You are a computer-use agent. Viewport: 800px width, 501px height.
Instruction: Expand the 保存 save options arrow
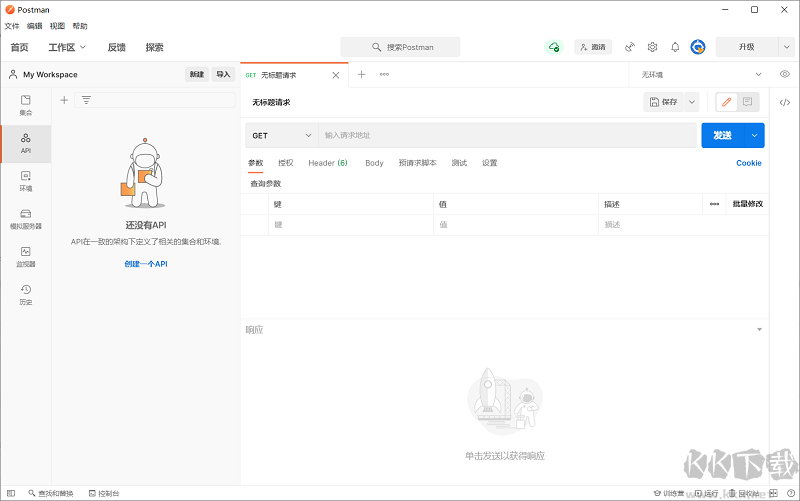coord(692,102)
